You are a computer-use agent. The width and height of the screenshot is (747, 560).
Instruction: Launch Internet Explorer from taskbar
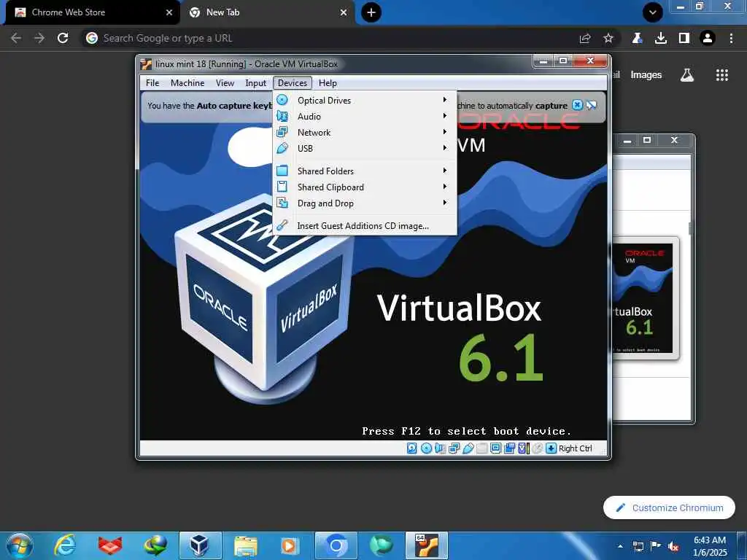click(x=65, y=545)
